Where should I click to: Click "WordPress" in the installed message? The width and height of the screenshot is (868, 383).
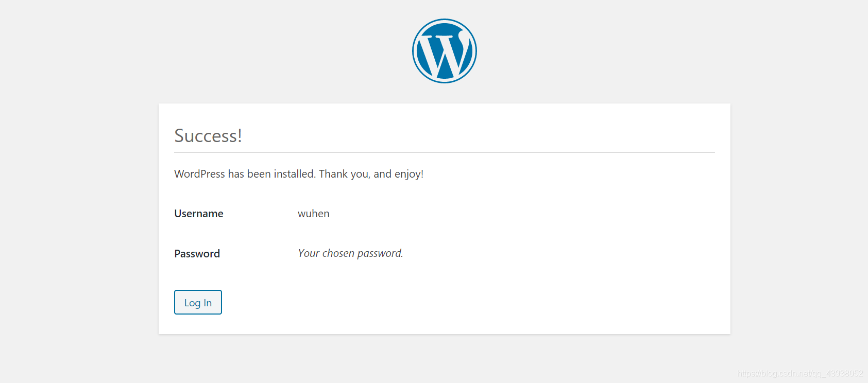200,174
